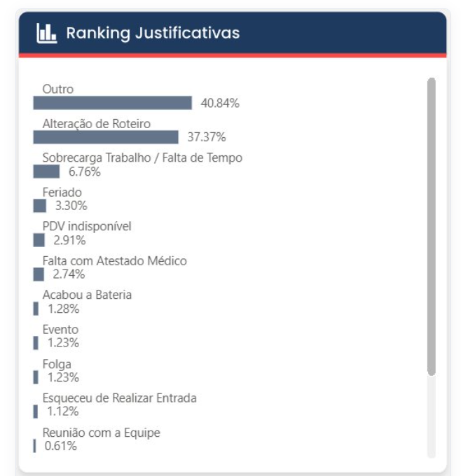Viewport: 461px width, 476px height.
Task: Click the Folga bar at 1.23%
Action: click(x=36, y=377)
